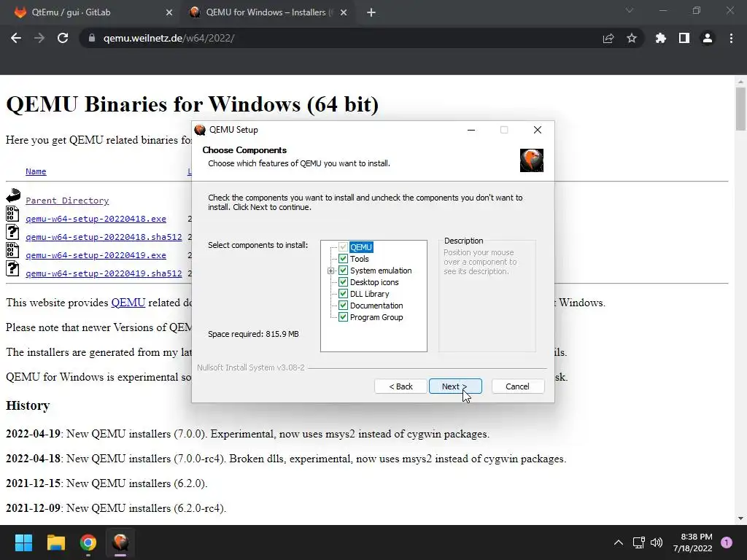Select the DLL Library component label
Screen dimensions: 747x560
click(370, 294)
